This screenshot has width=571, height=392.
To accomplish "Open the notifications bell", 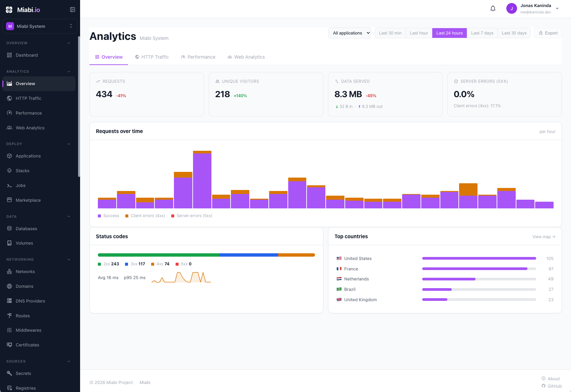I will (x=493, y=8).
